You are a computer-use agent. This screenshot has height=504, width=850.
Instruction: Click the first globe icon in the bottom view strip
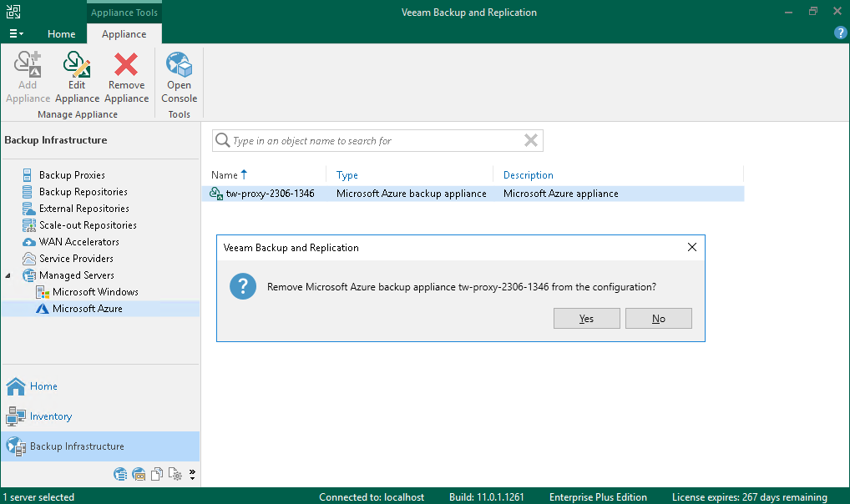pos(120,475)
